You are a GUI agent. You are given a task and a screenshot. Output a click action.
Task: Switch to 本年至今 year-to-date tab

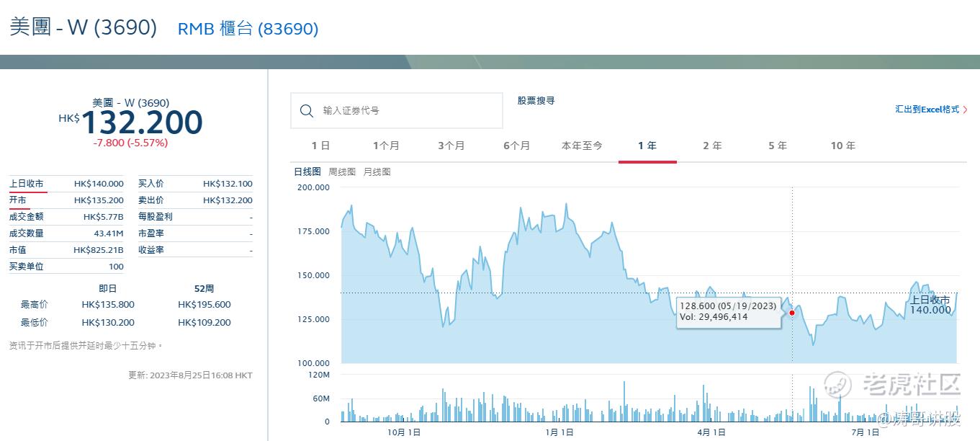[582, 146]
